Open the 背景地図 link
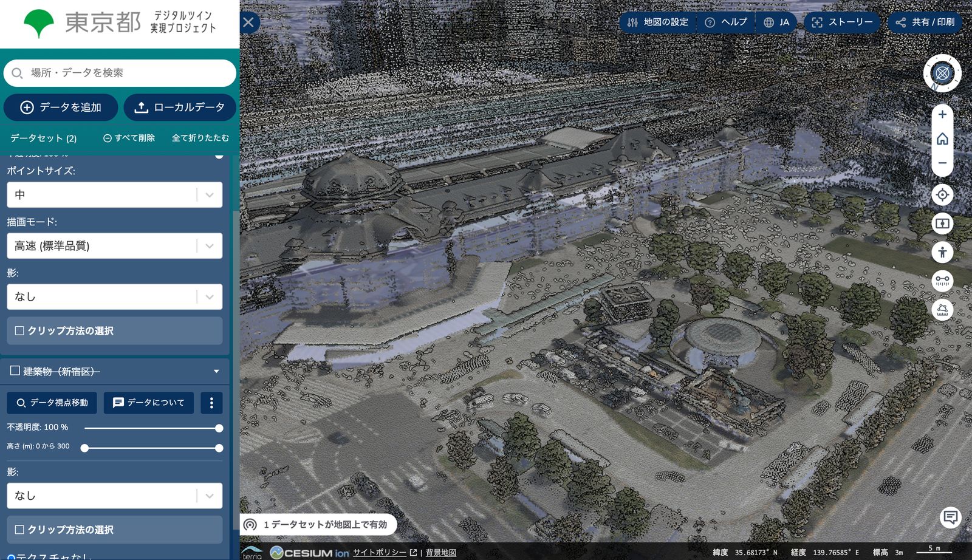972x560 pixels. [441, 553]
